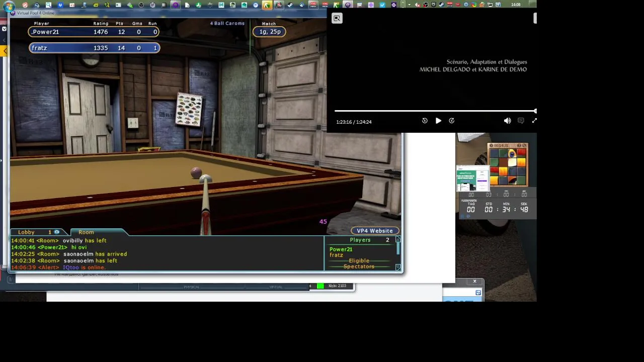Play the paused video
Screen dimensions: 644x362
(438, 121)
